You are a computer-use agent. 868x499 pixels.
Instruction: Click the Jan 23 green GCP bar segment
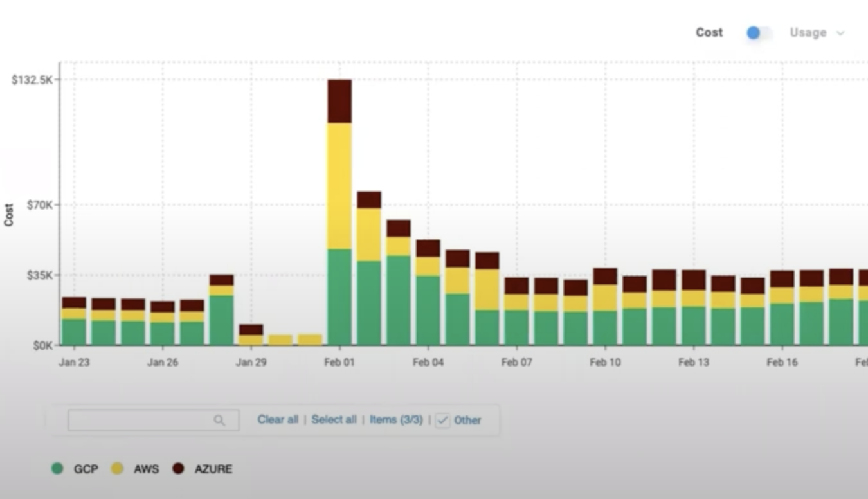pyautogui.click(x=74, y=332)
